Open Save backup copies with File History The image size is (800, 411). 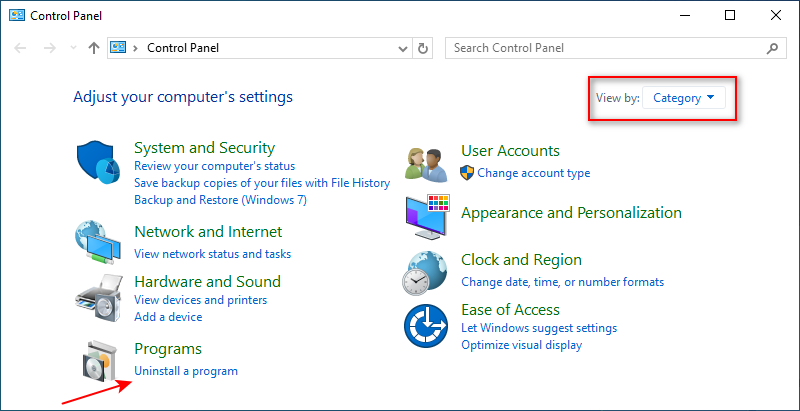pos(262,183)
